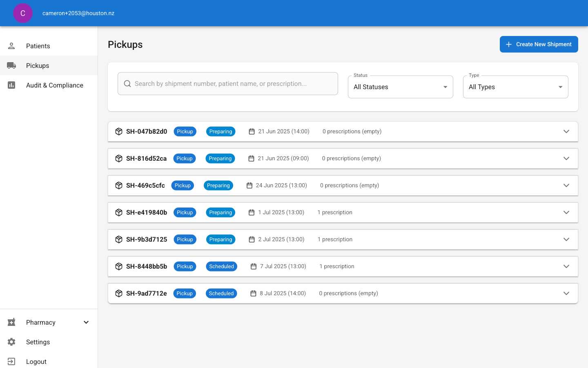
Task: Click date text 7 Jul 2025 (13:00)
Action: point(283,266)
